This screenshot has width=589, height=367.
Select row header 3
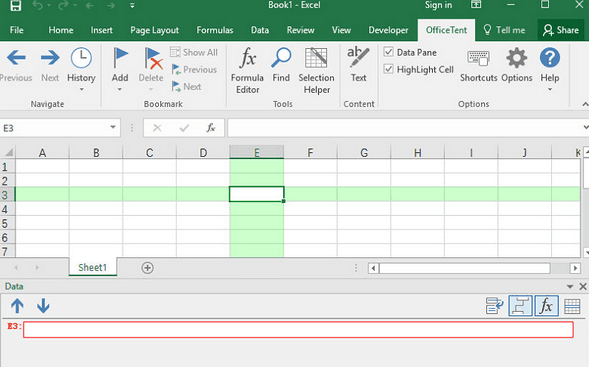(7, 194)
